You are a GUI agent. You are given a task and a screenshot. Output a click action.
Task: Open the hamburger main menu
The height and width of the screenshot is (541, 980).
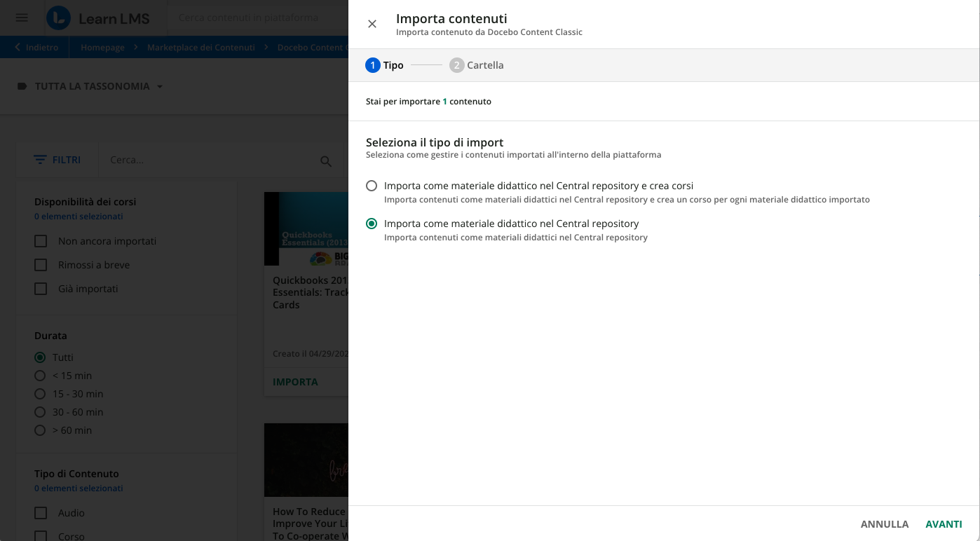[x=22, y=18]
